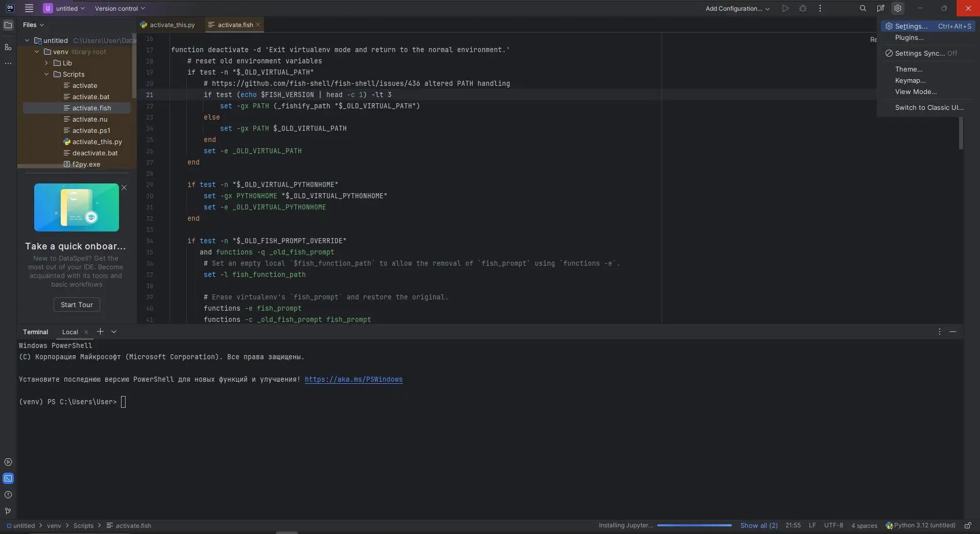The image size is (980, 534).
Task: Click the Search Everywhere magnifier icon
Action: coord(863,8)
